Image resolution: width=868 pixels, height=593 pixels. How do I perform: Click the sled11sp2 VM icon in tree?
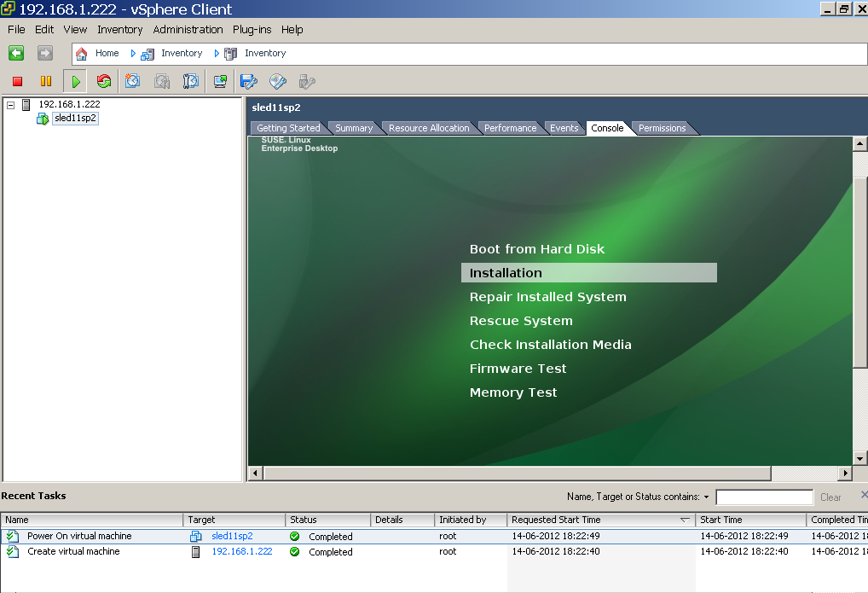pos(42,119)
